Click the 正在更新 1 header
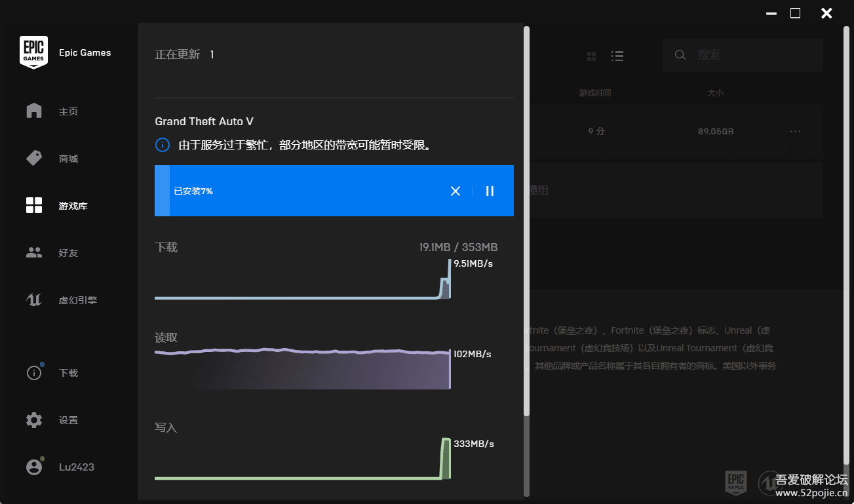This screenshot has width=854, height=504. (182, 54)
